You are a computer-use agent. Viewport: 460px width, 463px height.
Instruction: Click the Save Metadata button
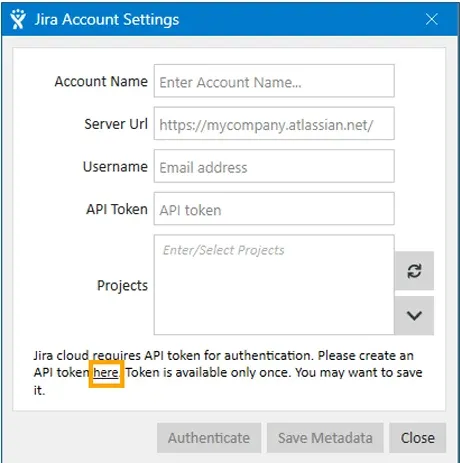click(x=325, y=438)
